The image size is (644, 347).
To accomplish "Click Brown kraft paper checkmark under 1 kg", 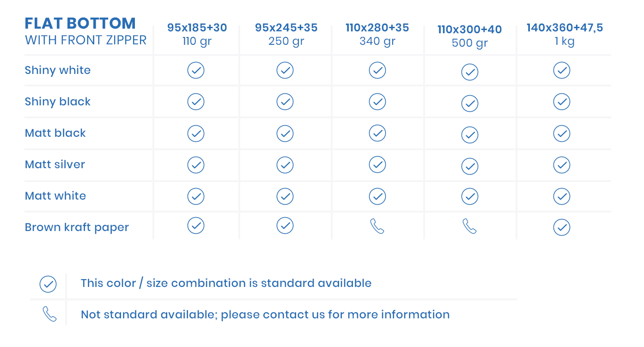I will pos(562,227).
